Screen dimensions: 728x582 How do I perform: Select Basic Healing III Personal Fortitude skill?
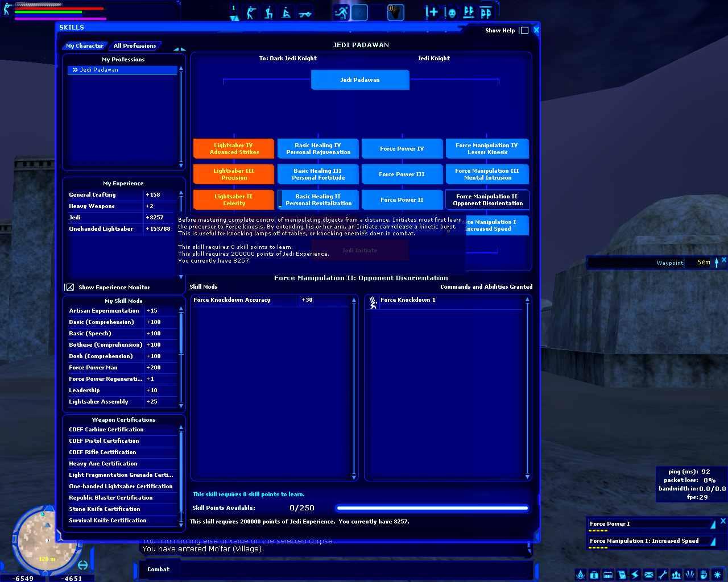[x=318, y=174]
